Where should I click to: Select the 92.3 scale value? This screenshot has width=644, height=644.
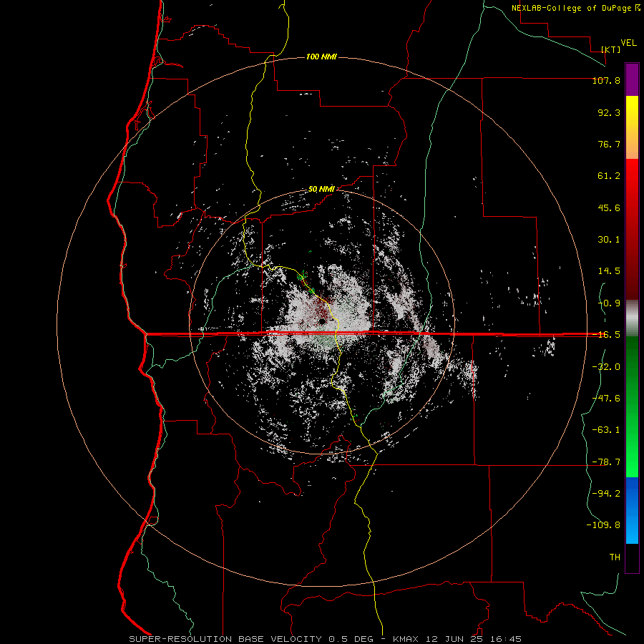pos(609,112)
